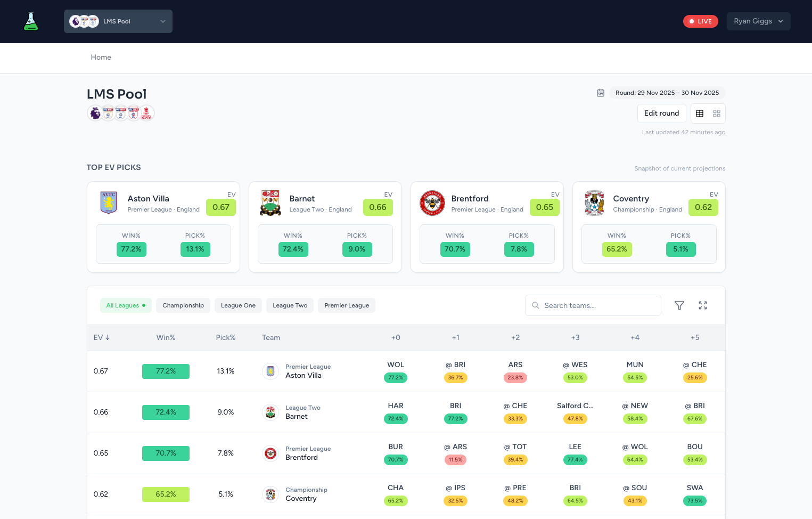Image resolution: width=812 pixels, height=519 pixels.
Task: Switch to the Premier League filter tab
Action: (347, 305)
